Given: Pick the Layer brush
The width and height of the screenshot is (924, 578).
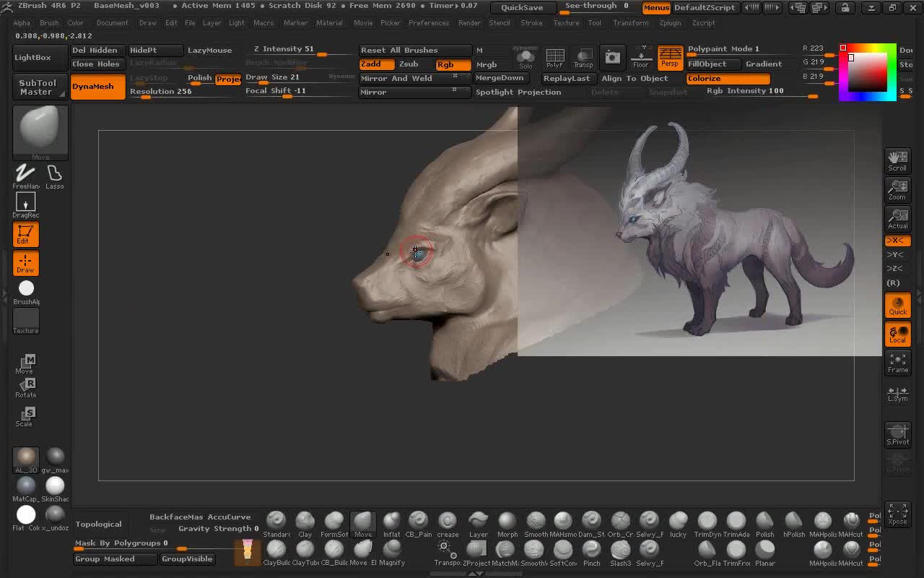Looking at the screenshot, I should tap(478, 524).
